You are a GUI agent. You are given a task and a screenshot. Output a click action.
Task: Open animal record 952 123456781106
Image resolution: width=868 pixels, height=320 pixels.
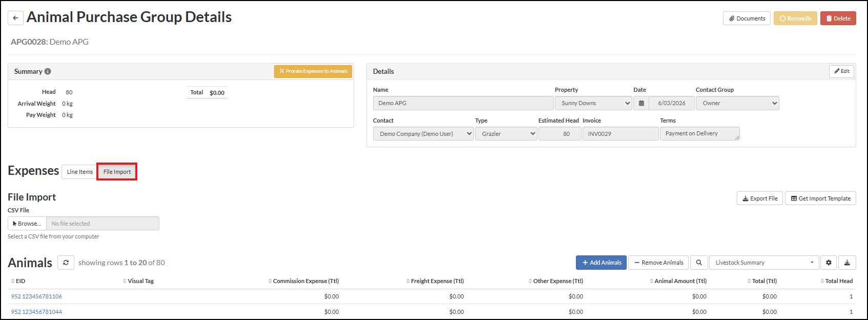[x=36, y=296]
